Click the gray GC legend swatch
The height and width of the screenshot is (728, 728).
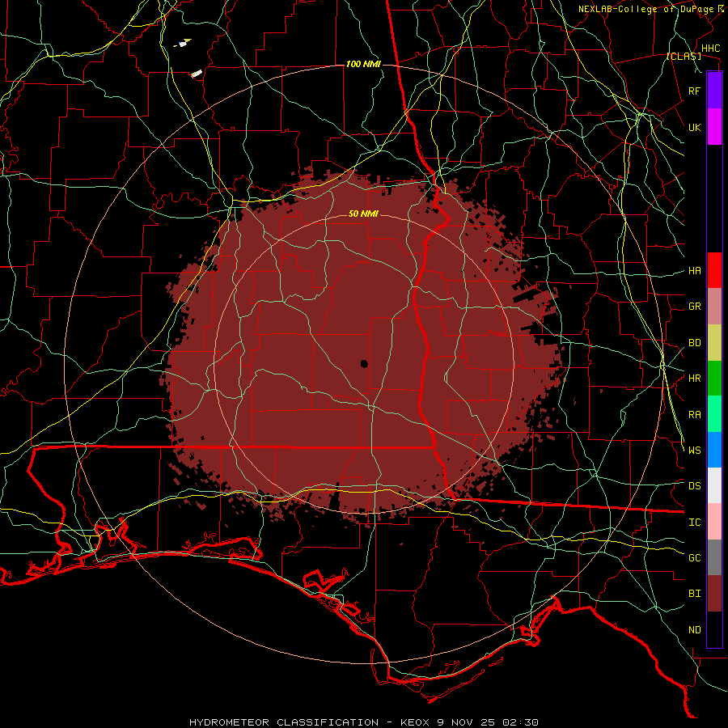(x=714, y=557)
